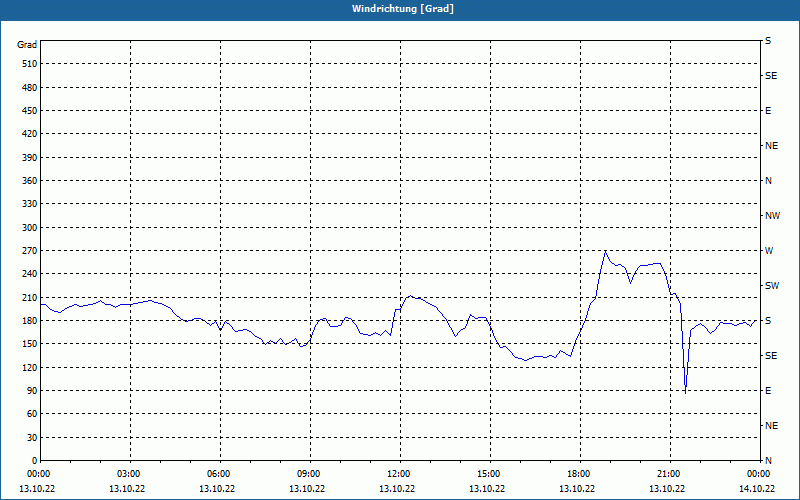Click compass label "E" on the 450 gridline

coord(768,111)
